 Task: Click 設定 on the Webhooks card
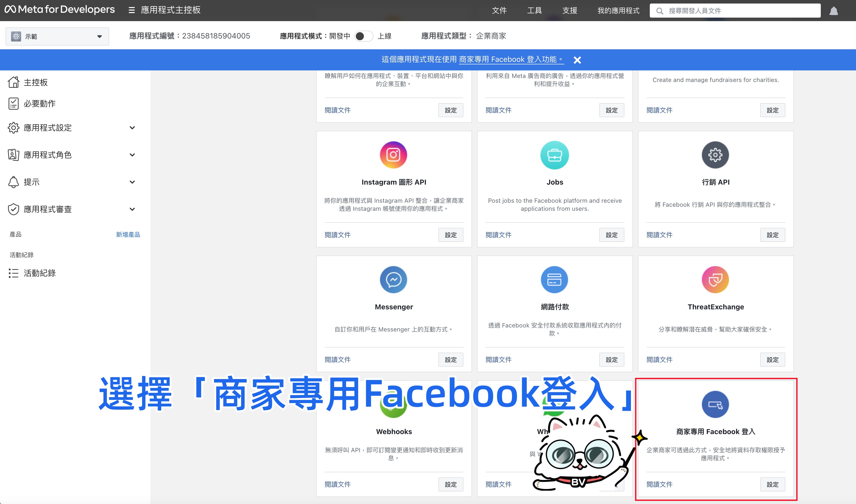click(x=451, y=484)
